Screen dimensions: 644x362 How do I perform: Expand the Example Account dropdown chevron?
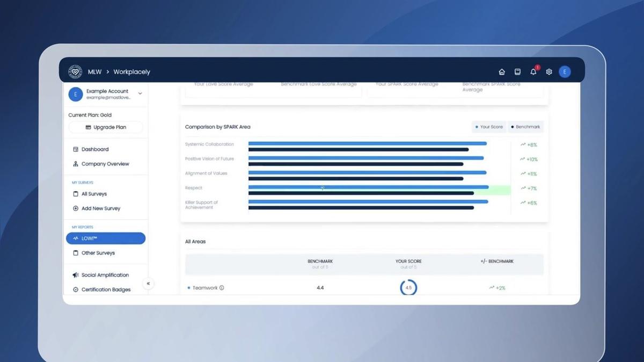(140, 93)
